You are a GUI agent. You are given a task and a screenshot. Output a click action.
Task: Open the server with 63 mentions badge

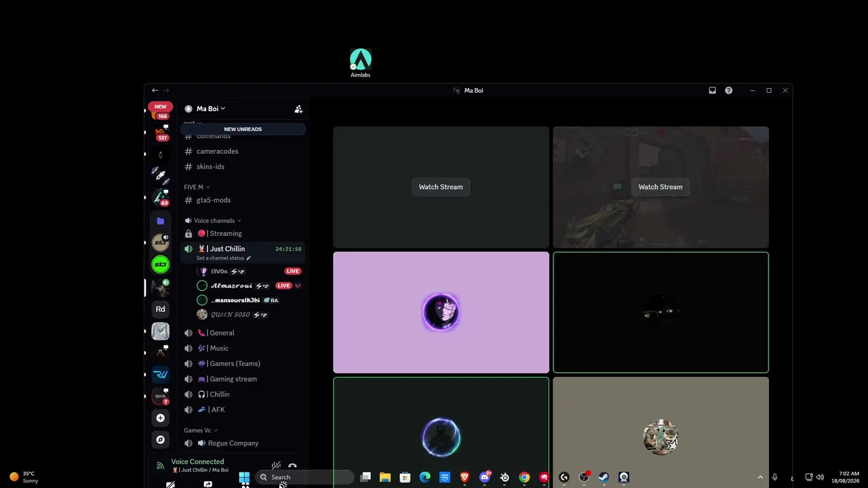(161, 197)
